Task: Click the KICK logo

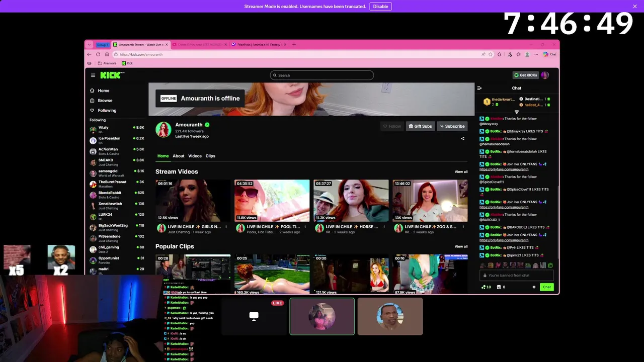Action: click(111, 75)
